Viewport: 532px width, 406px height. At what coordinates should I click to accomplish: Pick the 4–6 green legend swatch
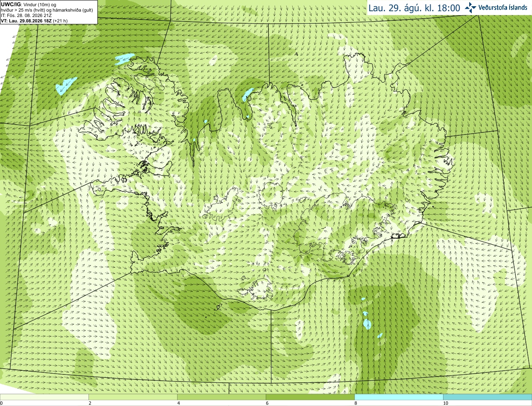[x=222, y=397]
